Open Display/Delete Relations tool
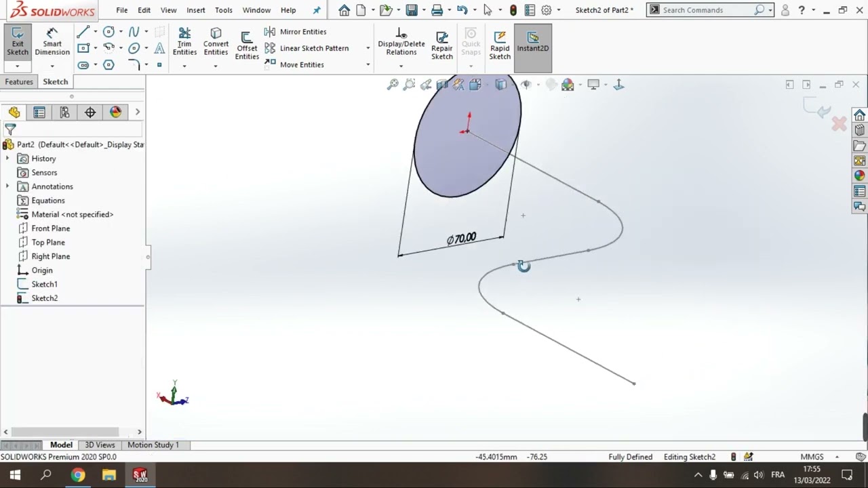Screen dimensions: 868x488 tap(401, 42)
